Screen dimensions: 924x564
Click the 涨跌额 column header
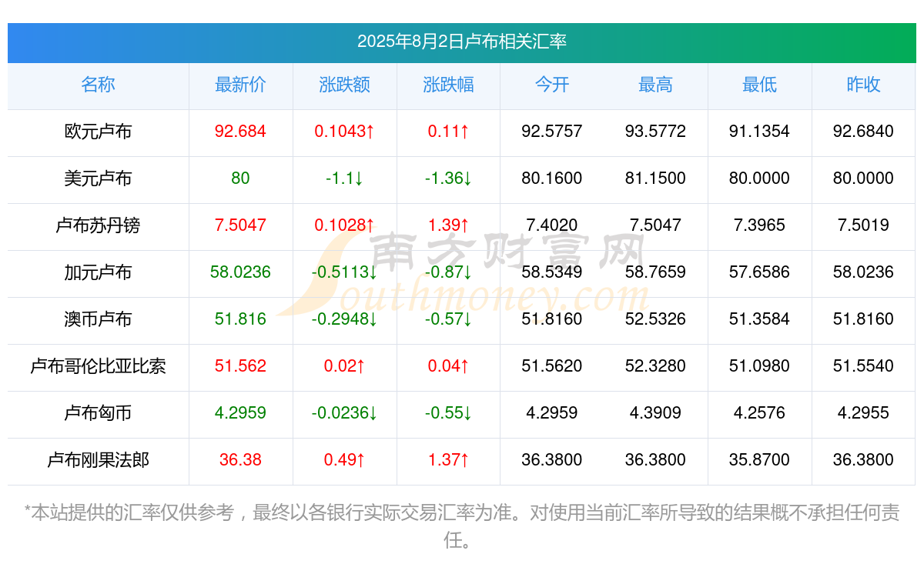[x=344, y=85]
